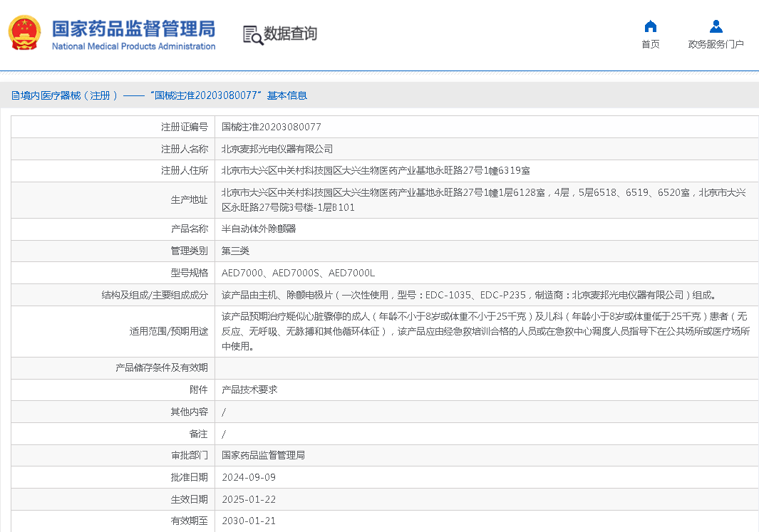Viewport: 759px width, 532px height.
Task: Click the empty 产品储存条件及有效期 value cell
Action: click(x=485, y=367)
